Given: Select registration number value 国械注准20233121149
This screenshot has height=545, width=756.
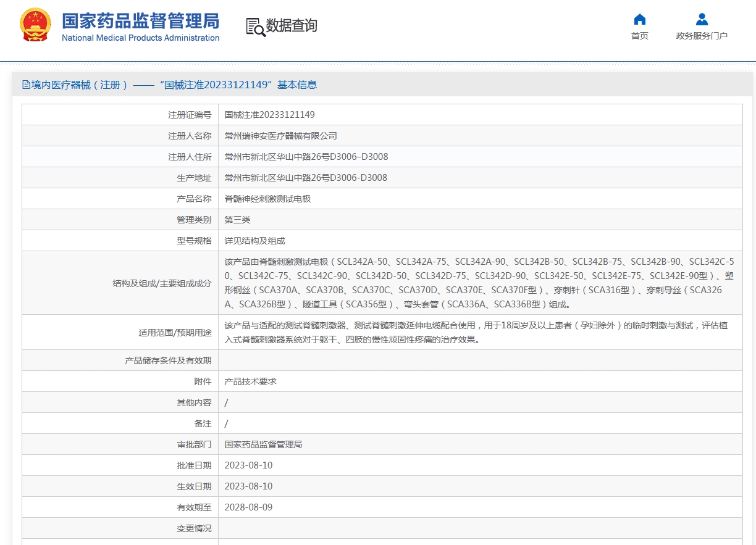Looking at the screenshot, I should [x=269, y=115].
